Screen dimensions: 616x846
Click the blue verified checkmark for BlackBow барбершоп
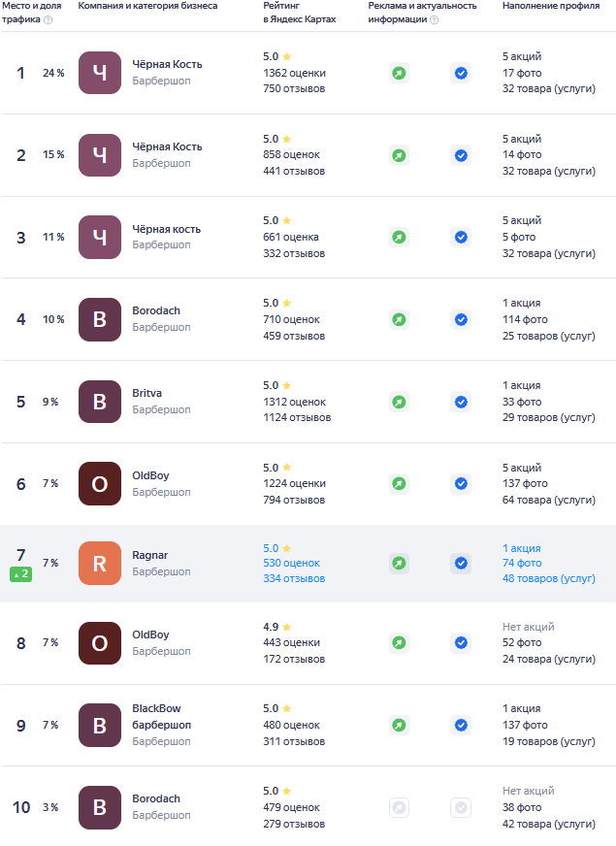tap(461, 725)
